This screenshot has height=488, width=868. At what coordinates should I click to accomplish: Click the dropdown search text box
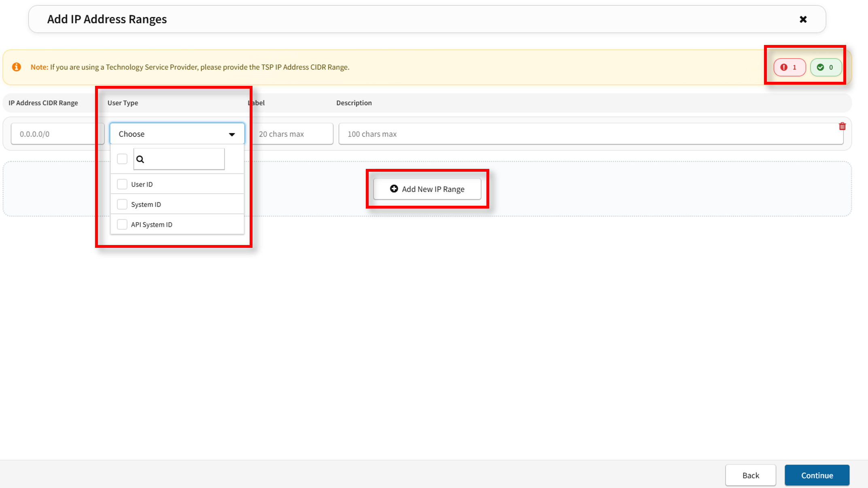pyautogui.click(x=179, y=159)
